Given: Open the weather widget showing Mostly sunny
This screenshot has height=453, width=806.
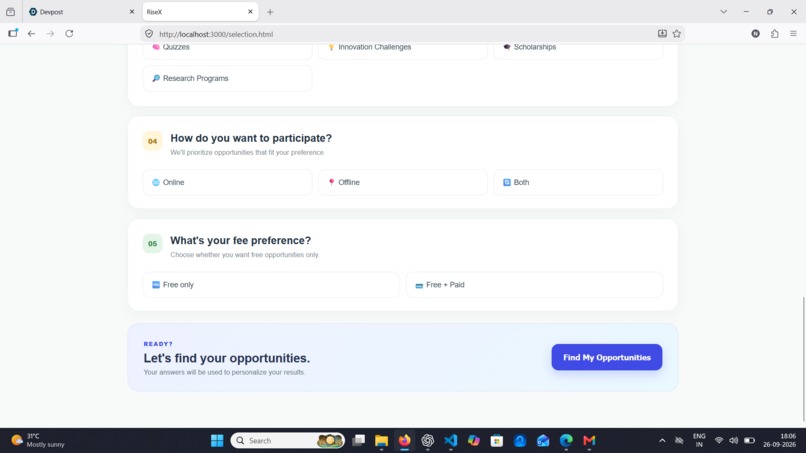Looking at the screenshot, I should point(38,441).
